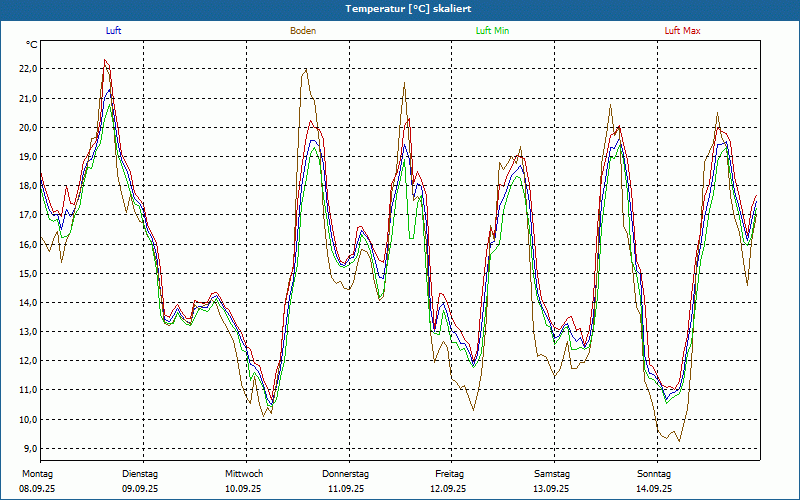Click the date label 11.09.25
Screen dimensions: 800x500
tap(346, 489)
